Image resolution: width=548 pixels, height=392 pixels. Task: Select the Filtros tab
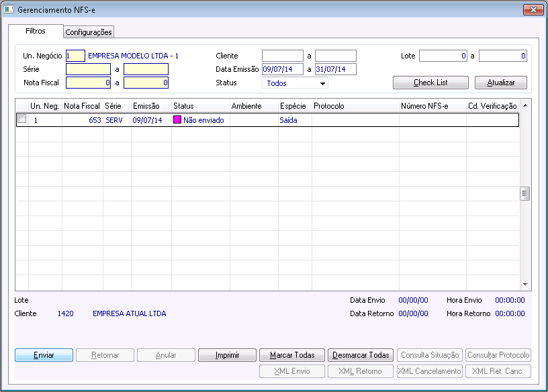pyautogui.click(x=36, y=31)
